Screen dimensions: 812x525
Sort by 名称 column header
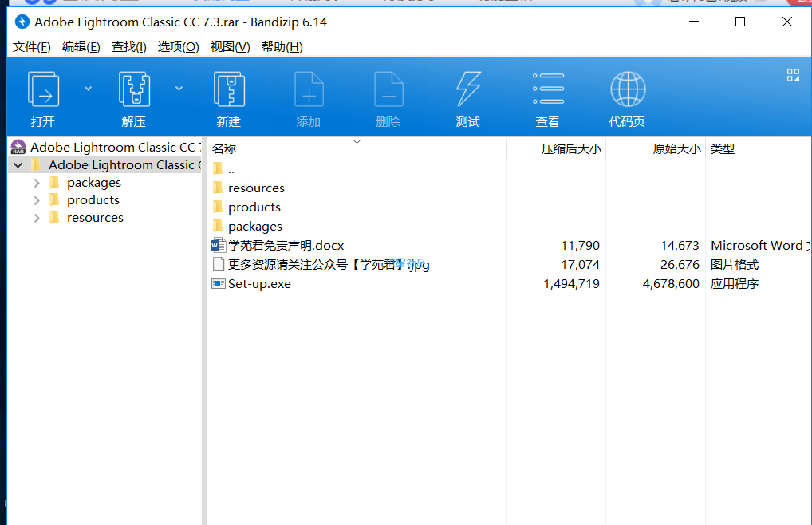point(225,149)
